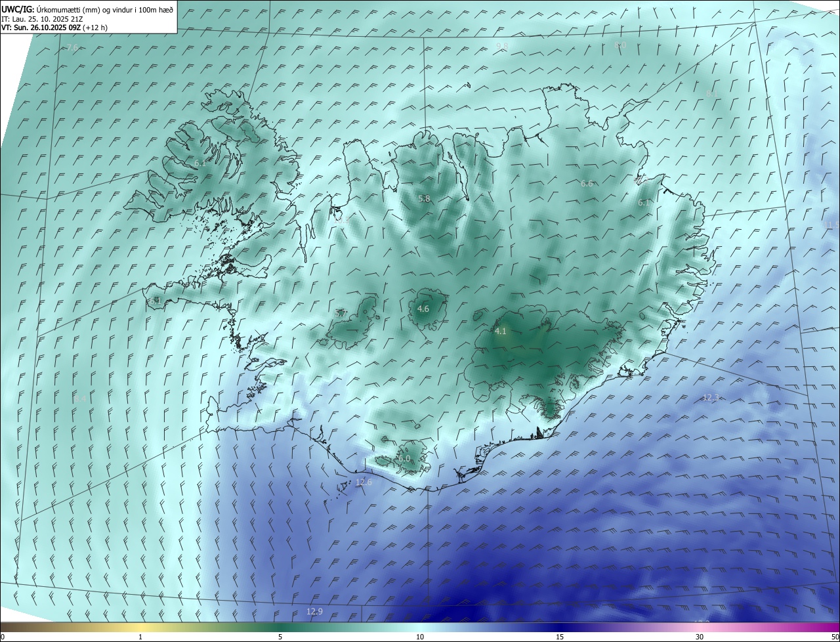Select the 30 tick label on the color scale
Screen dimensions: 840x642
[700, 637]
